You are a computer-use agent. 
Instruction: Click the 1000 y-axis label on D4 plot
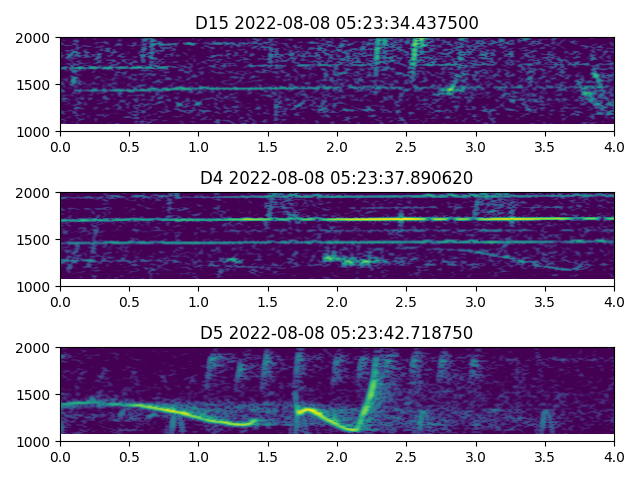coord(37,287)
